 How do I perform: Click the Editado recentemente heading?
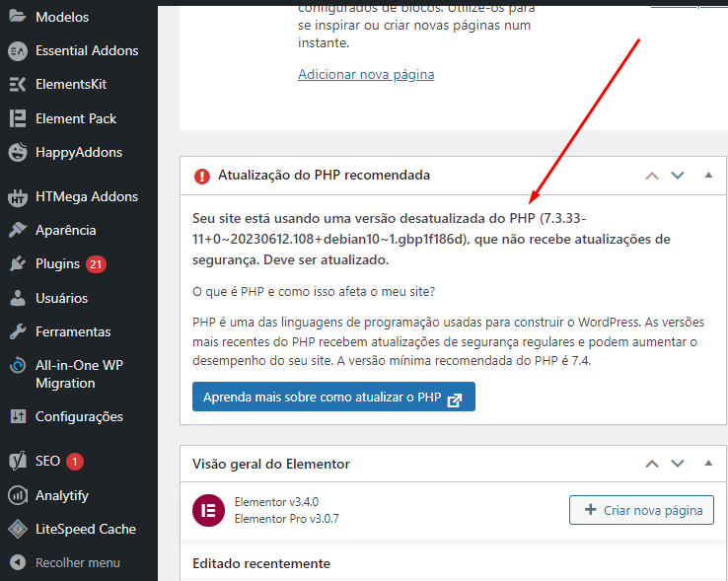coord(261,563)
